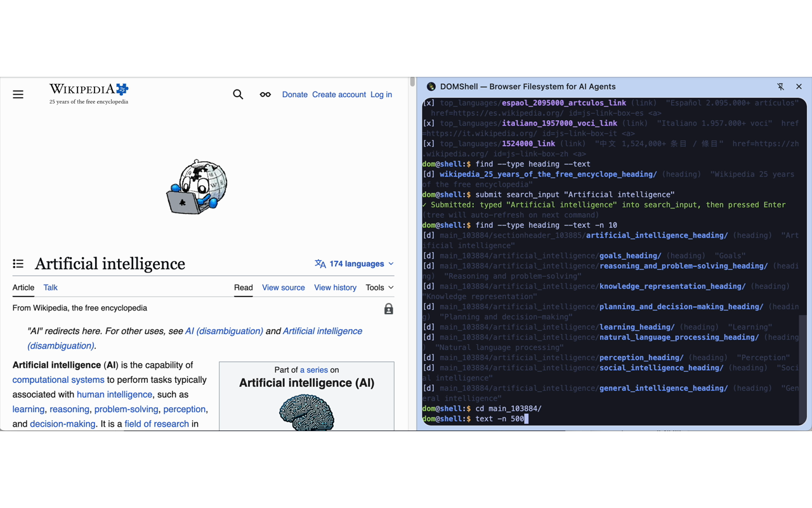Image resolution: width=812 pixels, height=508 pixels.
Task: Open View history for the article
Action: tap(335, 287)
